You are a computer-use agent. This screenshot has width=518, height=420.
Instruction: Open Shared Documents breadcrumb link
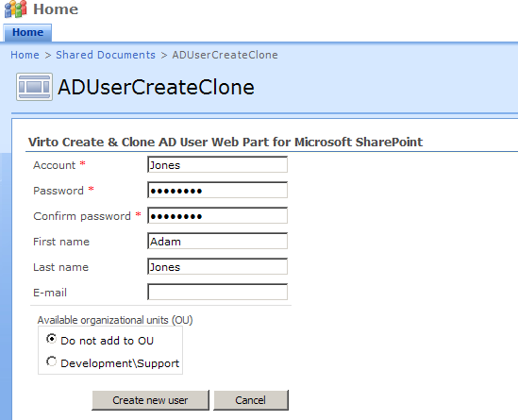tap(106, 55)
